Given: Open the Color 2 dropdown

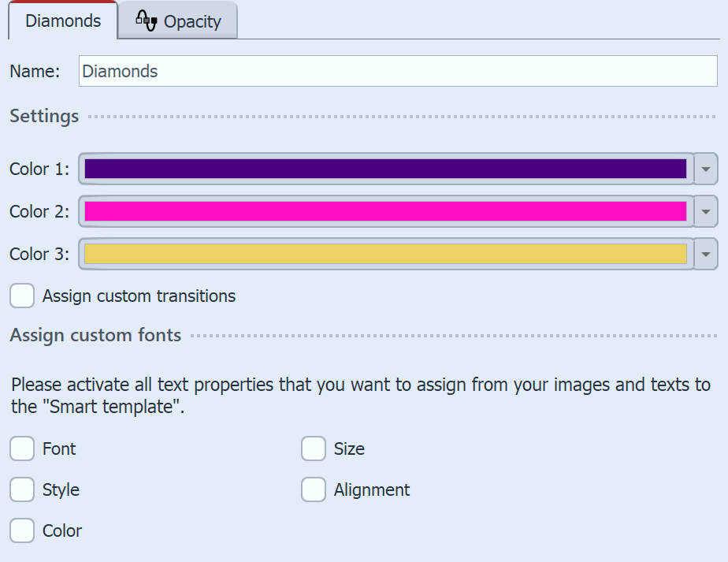Looking at the screenshot, I should pos(706,211).
